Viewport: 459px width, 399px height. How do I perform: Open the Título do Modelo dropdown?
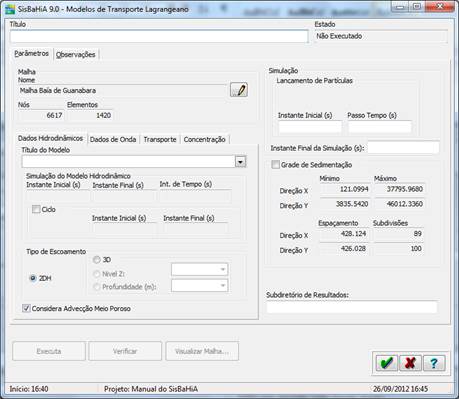[x=241, y=162]
